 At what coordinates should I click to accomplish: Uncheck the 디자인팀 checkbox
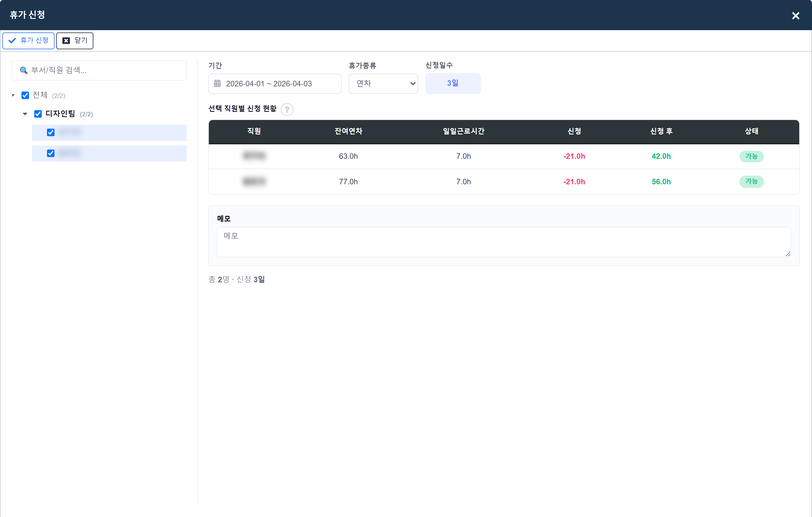[x=38, y=114]
